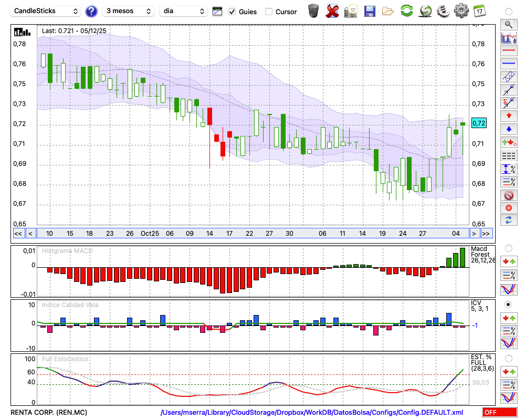Click the blue help question mark icon
The height and width of the screenshot is (420, 525).
[91, 12]
